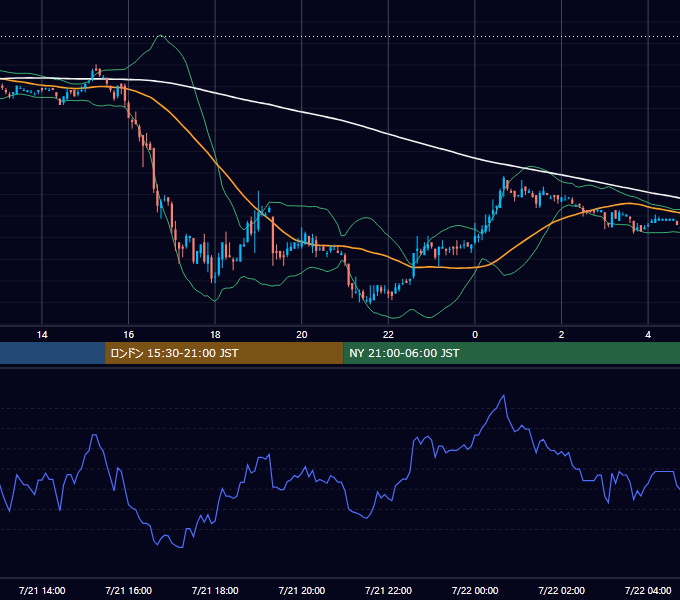This screenshot has height=600, width=680.
Task: Click the 7/22 04:00 date label
Action: (648, 590)
